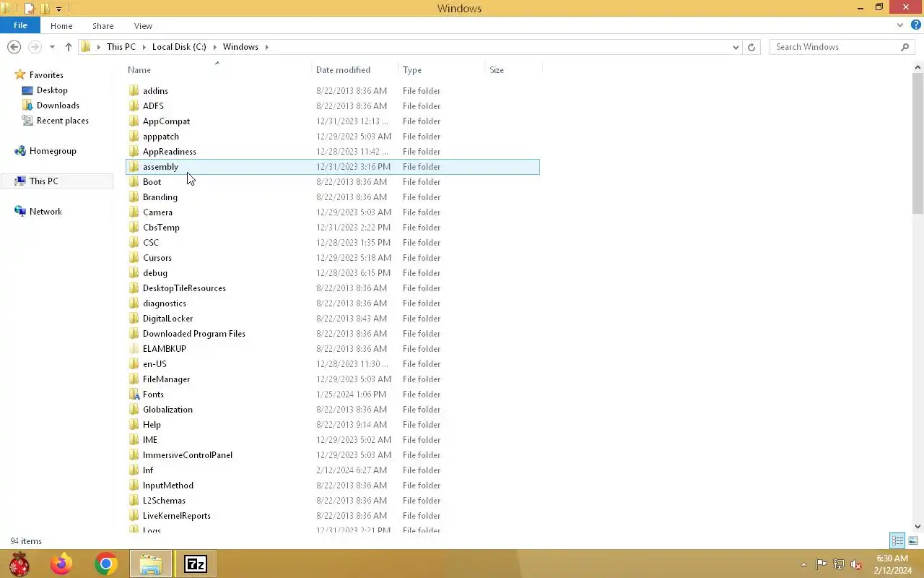This screenshot has width=924, height=578.
Task: Click the Properties quick access icon
Action: click(29, 9)
